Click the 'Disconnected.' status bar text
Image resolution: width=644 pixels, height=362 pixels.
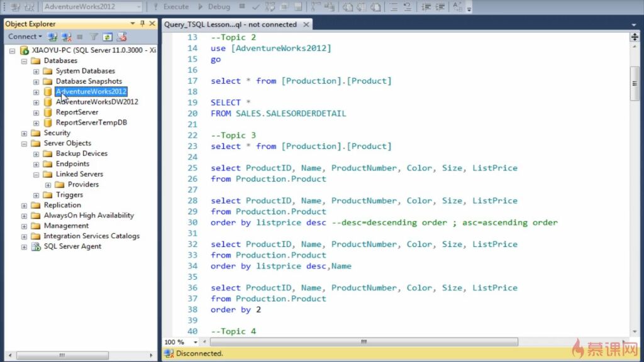tap(199, 353)
